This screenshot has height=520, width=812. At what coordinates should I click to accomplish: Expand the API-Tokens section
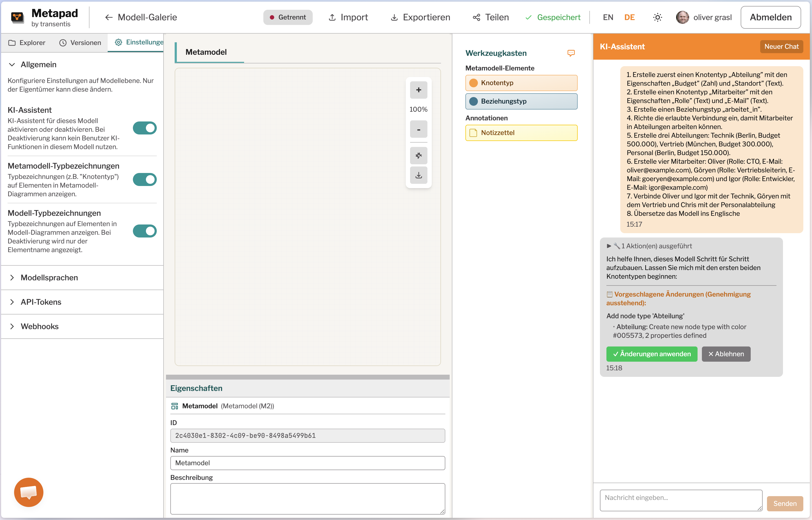point(40,302)
